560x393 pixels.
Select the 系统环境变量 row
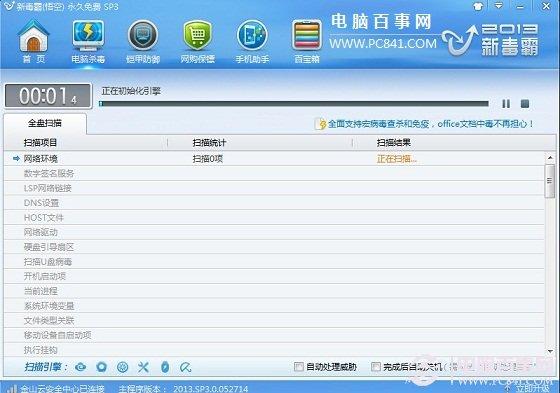coord(274,306)
